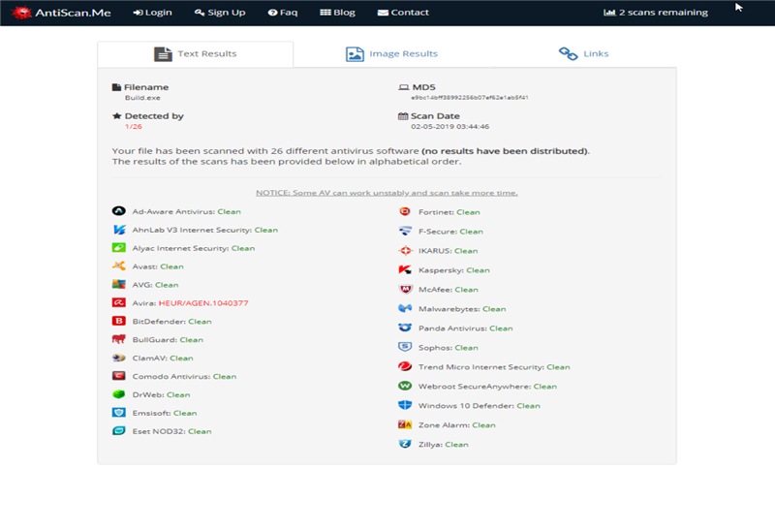This screenshot has width=775, height=532.
Task: Click the Eset NOD32 icon
Action: pyautogui.click(x=118, y=430)
